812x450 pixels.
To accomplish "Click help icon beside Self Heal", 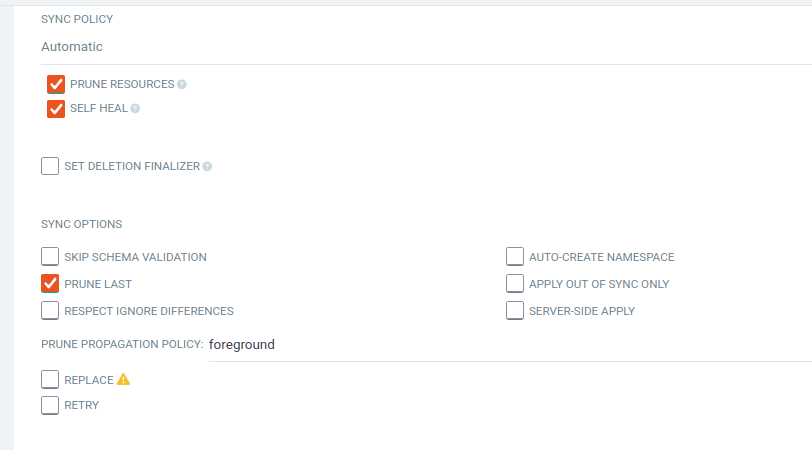I will pyautogui.click(x=135, y=108).
